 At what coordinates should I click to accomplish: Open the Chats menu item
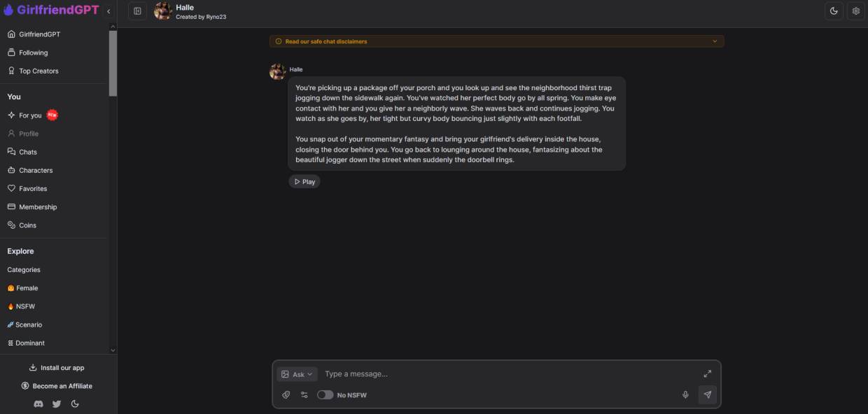[28, 152]
